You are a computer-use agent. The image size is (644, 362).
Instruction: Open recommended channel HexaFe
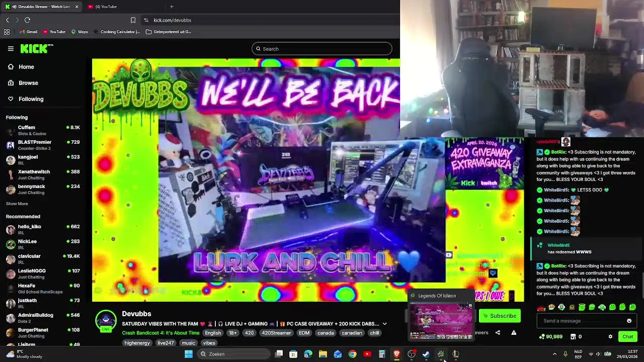43,289
